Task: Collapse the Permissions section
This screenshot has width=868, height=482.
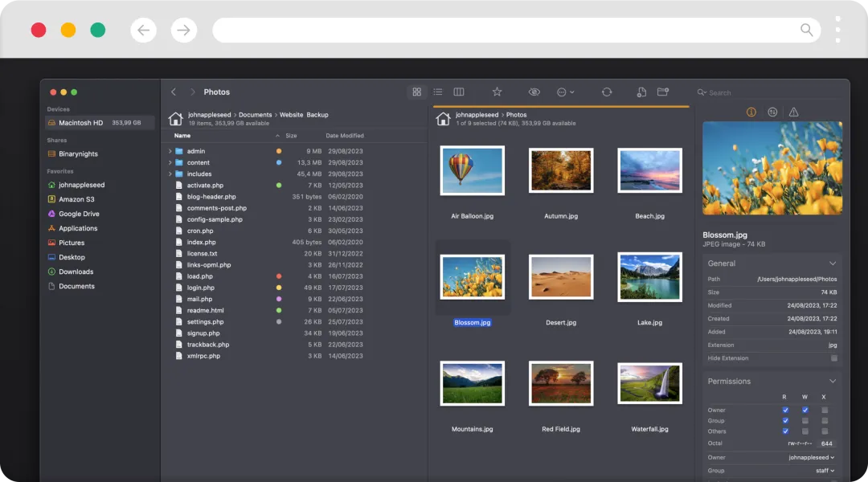Action: tap(833, 382)
